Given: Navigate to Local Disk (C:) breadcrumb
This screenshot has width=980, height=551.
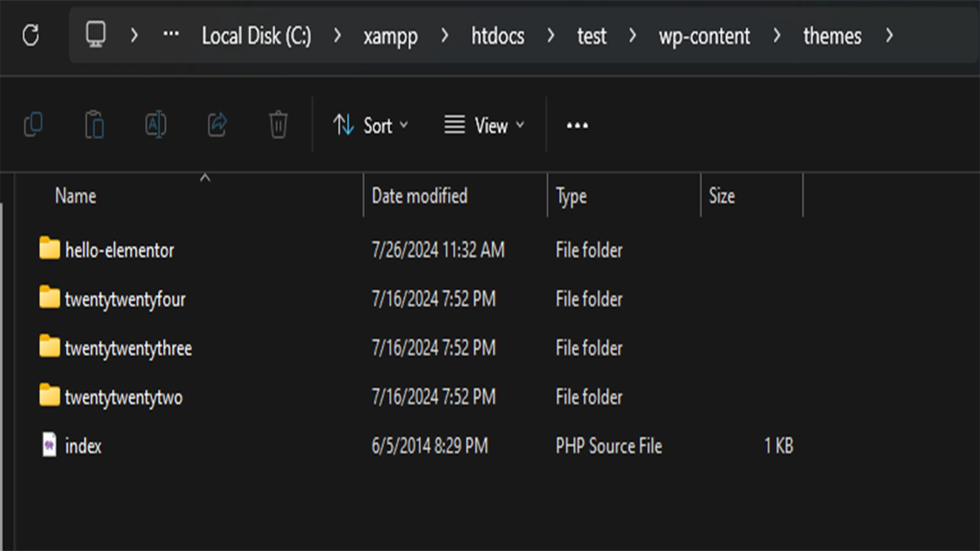Looking at the screenshot, I should click(256, 36).
